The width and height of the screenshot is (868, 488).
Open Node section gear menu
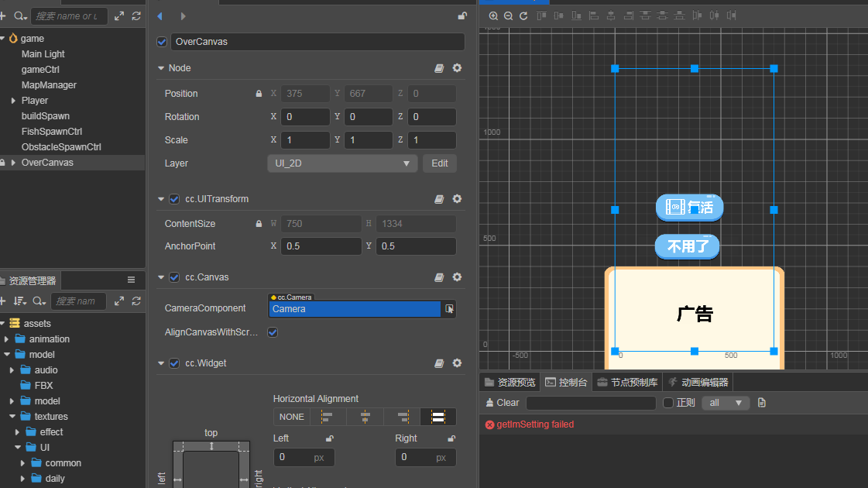pos(457,67)
